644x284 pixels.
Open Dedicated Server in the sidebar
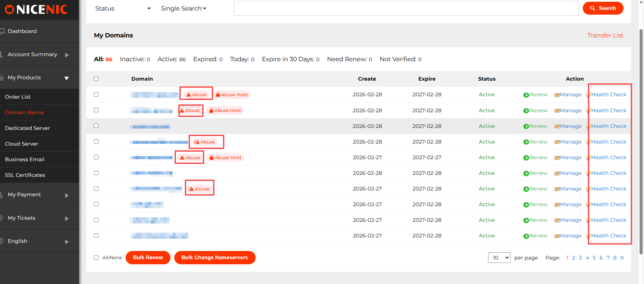tap(28, 128)
